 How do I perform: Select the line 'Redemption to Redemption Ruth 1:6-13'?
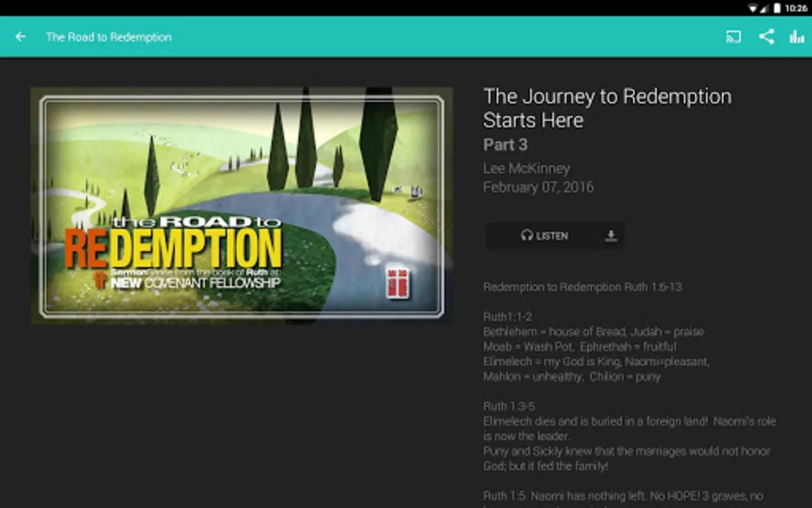tap(582, 287)
